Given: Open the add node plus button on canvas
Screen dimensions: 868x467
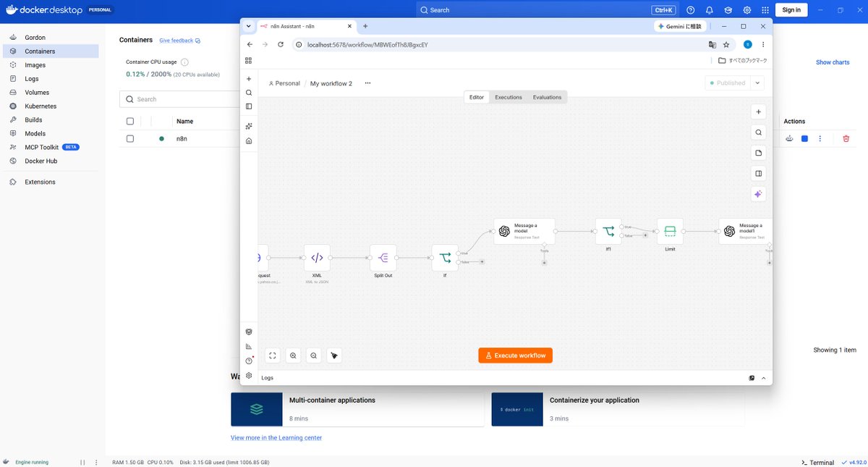Looking at the screenshot, I should point(758,112).
